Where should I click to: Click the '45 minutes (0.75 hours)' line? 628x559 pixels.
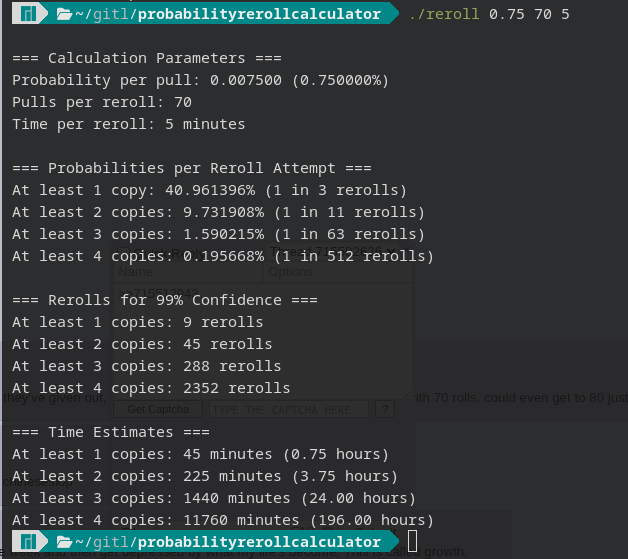coord(201,454)
